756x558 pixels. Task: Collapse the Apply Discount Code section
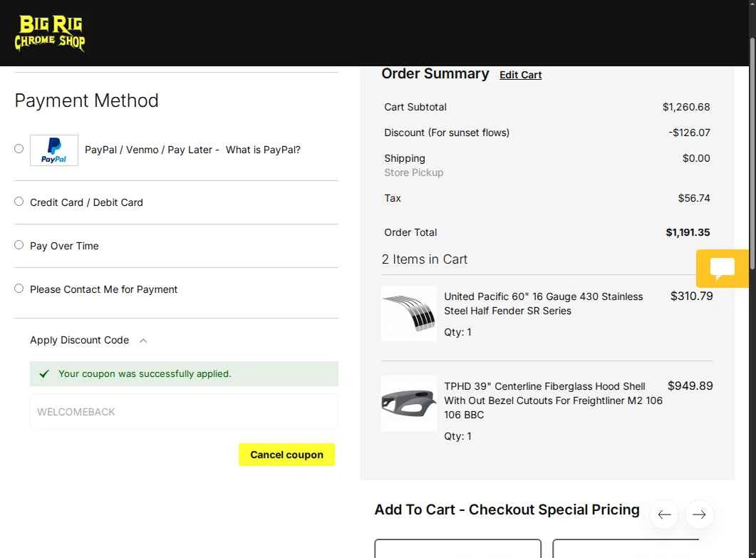(89, 340)
